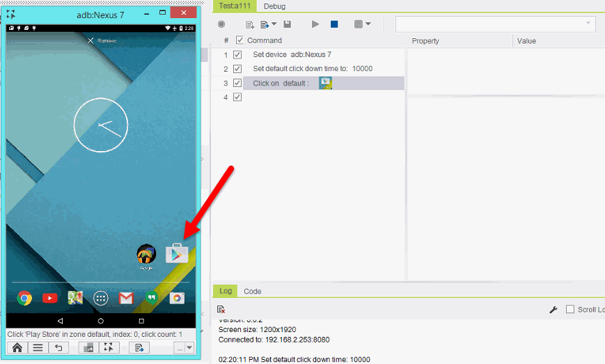The image size is (605, 364).
Task: Uncheck the checkbox for command row 1
Action: (x=237, y=54)
